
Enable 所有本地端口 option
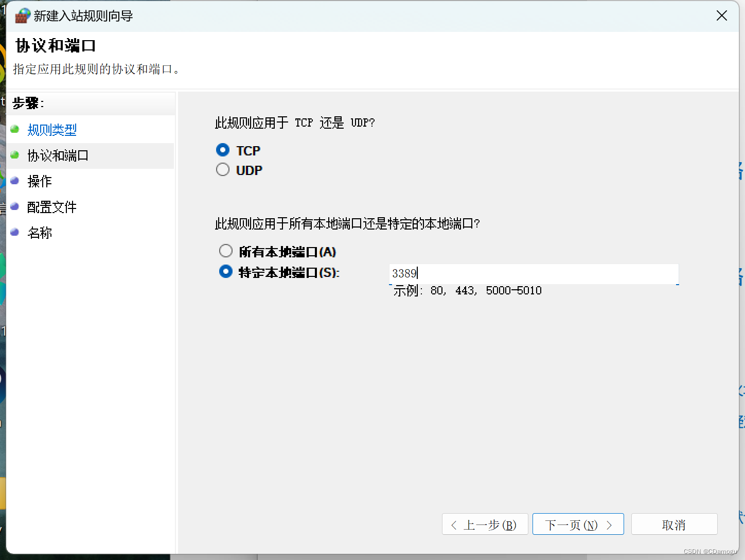click(225, 251)
